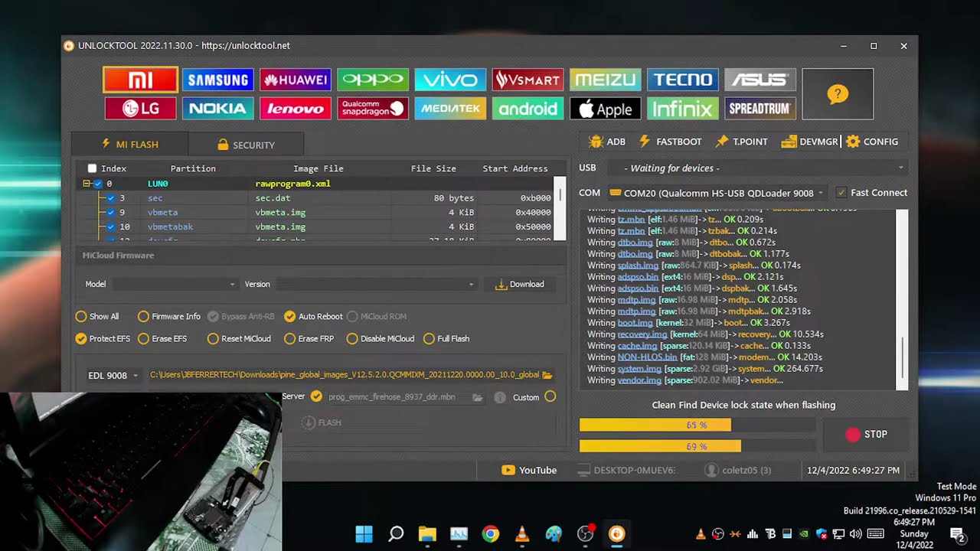Select the Spreadtrum brand icon
Viewport: 980px width, 551px height.
760,109
